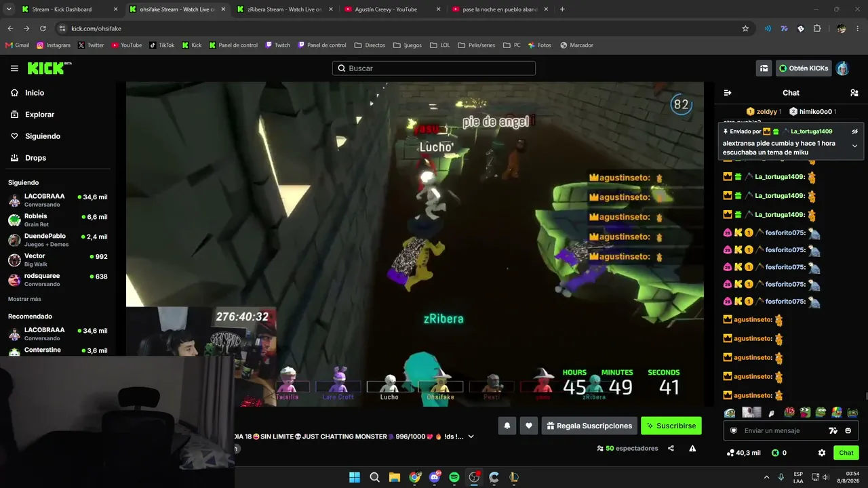Viewport: 868px width, 488px height.
Task: Open the Kick hamburger sidebar menu
Action: [14, 68]
